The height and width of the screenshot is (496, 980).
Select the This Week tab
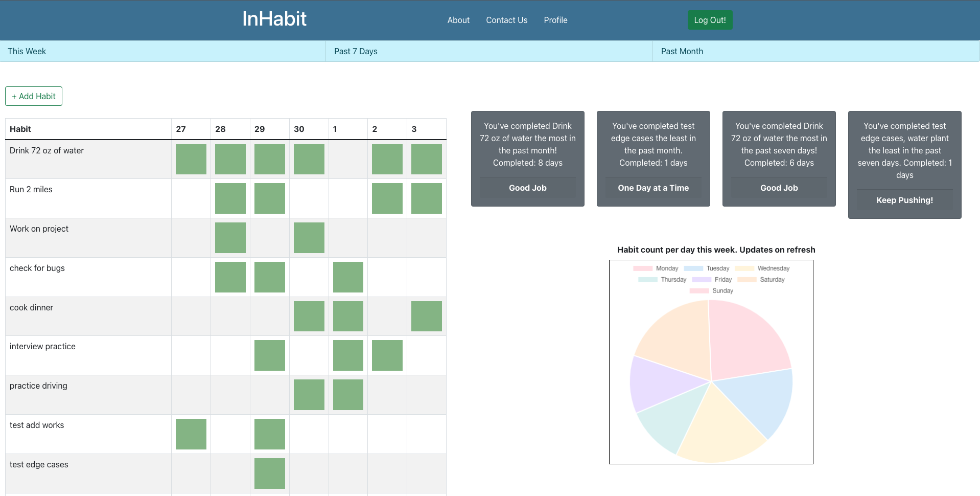(26, 51)
